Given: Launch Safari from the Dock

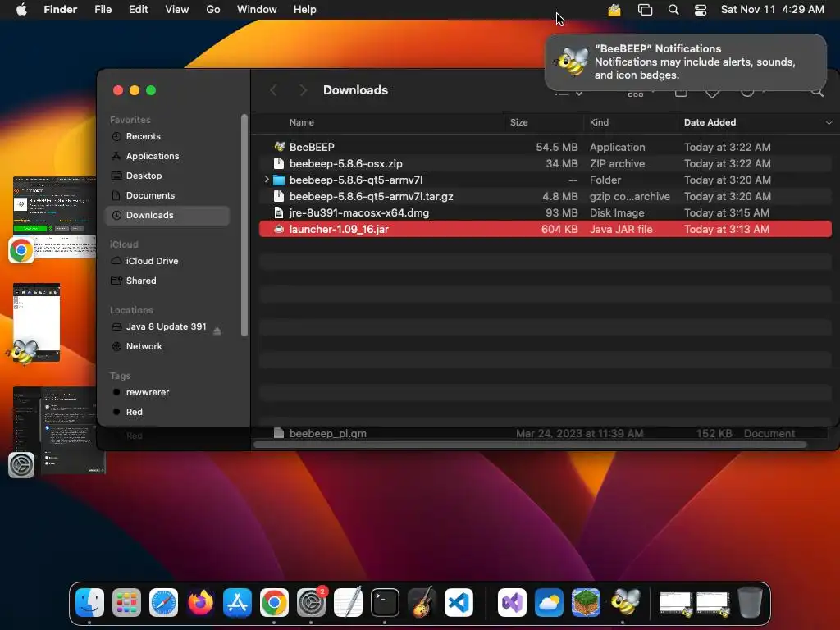Looking at the screenshot, I should [163, 603].
